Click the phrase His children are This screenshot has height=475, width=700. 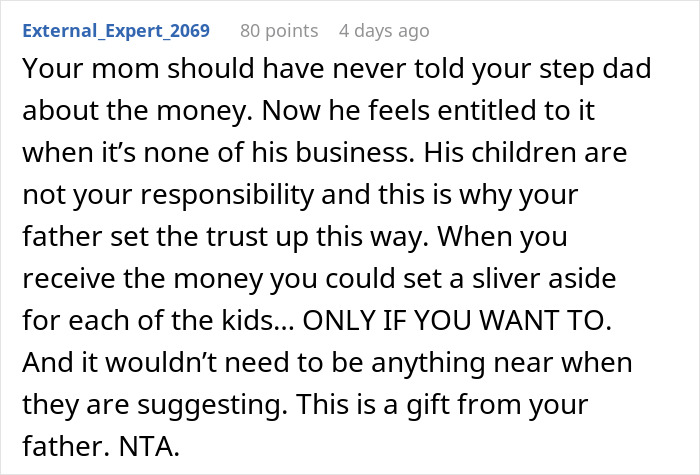[525, 152]
